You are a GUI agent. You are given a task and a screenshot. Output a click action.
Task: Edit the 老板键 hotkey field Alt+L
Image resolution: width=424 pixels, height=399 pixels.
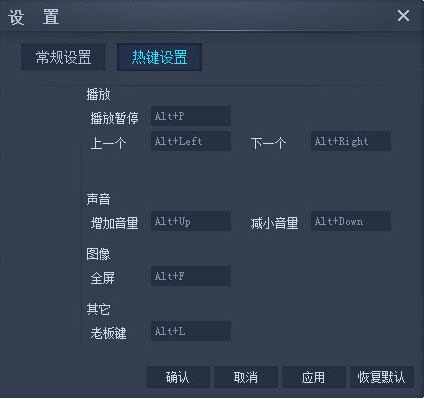[x=191, y=331]
